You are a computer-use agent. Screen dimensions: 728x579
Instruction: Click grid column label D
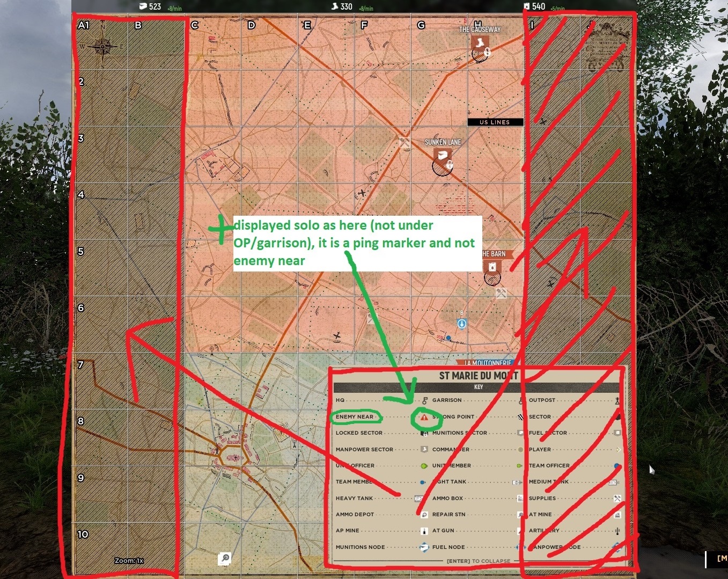click(251, 25)
